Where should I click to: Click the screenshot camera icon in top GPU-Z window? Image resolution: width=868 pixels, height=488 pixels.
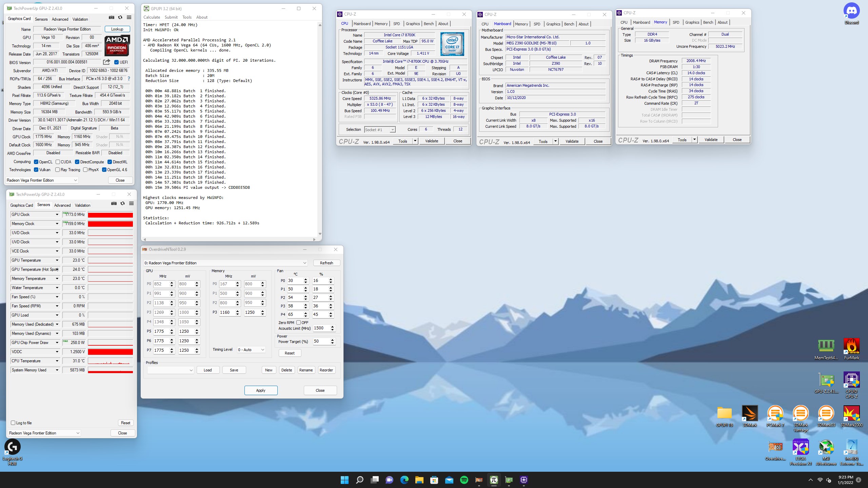pos(111,18)
